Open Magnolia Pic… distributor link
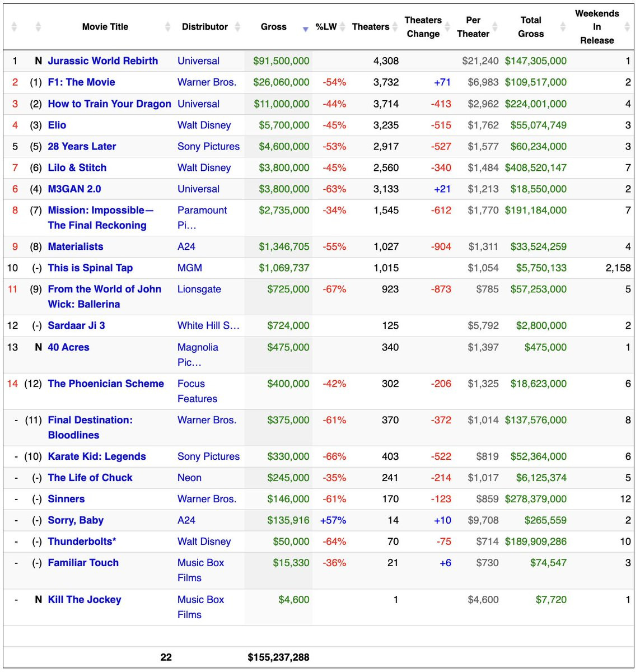This screenshot has width=640, height=672. pyautogui.click(x=198, y=355)
